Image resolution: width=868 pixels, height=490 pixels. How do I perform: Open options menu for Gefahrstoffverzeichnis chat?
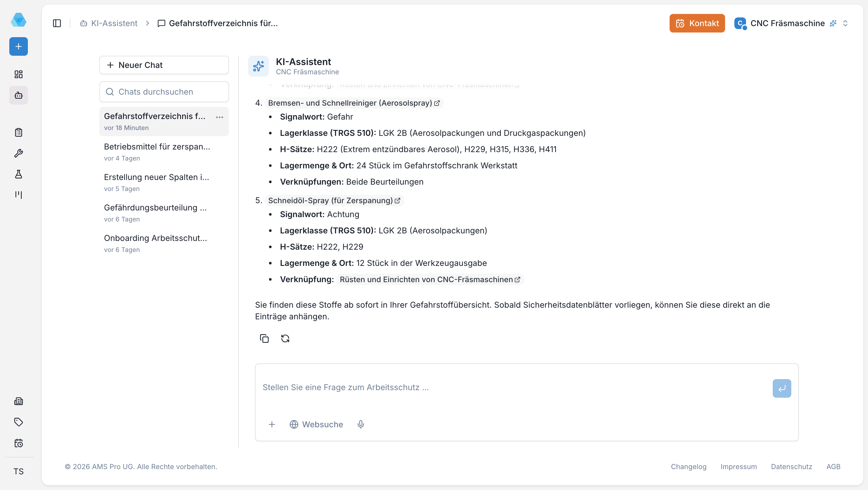tap(219, 117)
